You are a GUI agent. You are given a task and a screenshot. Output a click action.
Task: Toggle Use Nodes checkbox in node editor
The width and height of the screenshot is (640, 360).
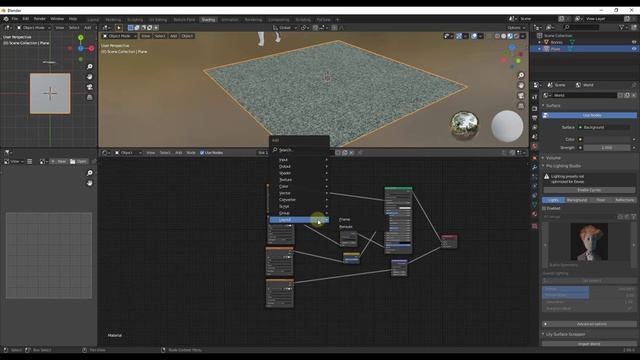pyautogui.click(x=202, y=153)
